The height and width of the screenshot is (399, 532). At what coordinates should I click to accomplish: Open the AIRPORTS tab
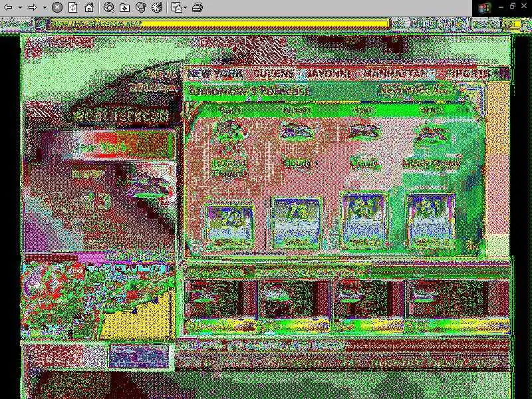click(467, 73)
